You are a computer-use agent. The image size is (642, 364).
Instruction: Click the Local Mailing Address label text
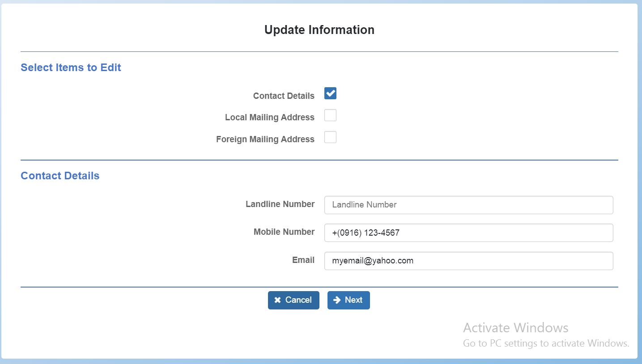[x=269, y=117]
